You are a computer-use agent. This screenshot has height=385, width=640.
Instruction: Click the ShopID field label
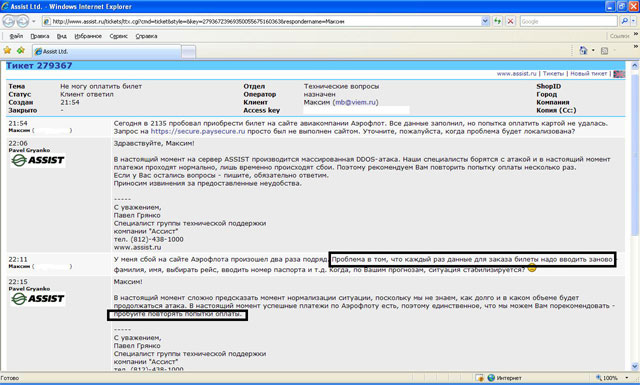(x=549, y=87)
